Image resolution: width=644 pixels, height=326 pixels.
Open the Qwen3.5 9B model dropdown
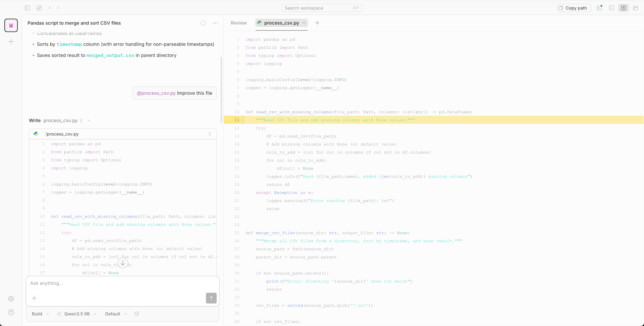[77, 314]
